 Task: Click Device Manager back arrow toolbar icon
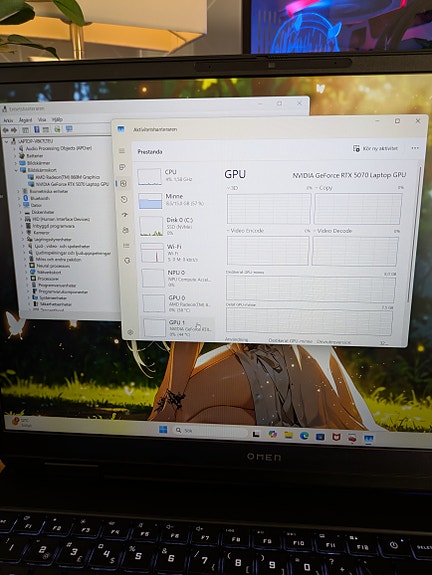point(6,130)
